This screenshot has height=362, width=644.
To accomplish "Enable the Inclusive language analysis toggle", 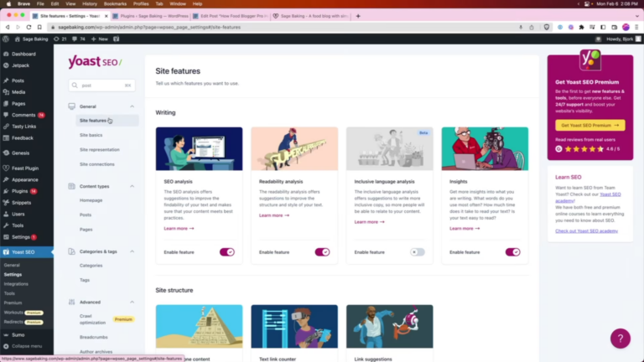I will pos(417,251).
